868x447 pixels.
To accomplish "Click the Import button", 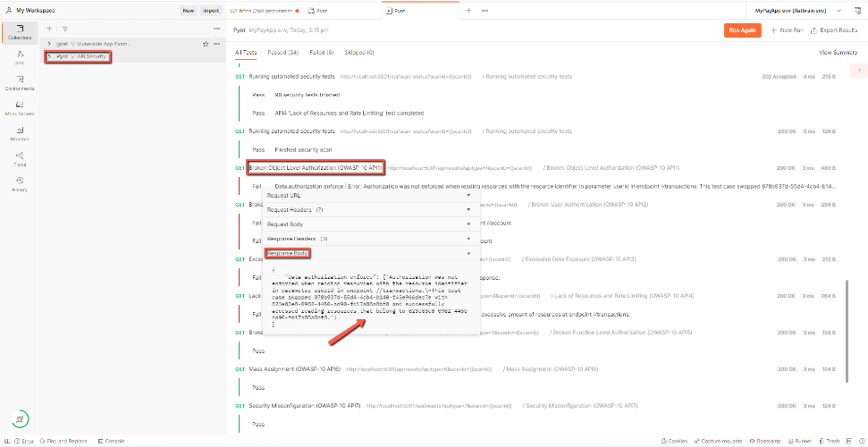I will [211, 11].
